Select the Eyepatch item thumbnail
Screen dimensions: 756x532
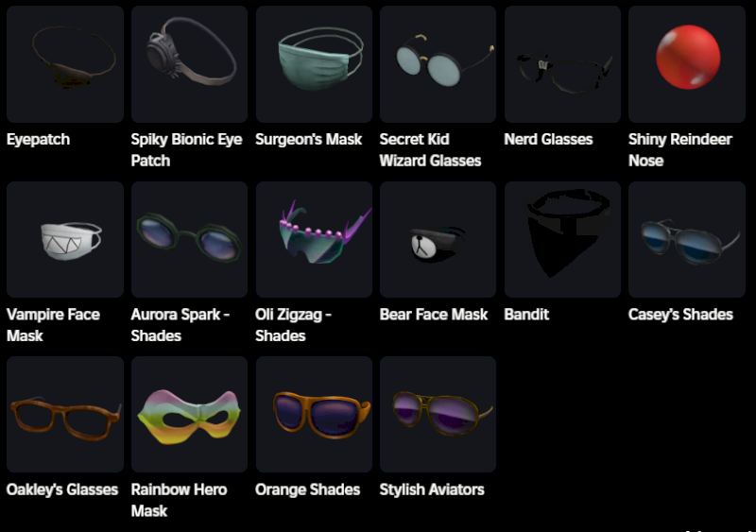65,64
